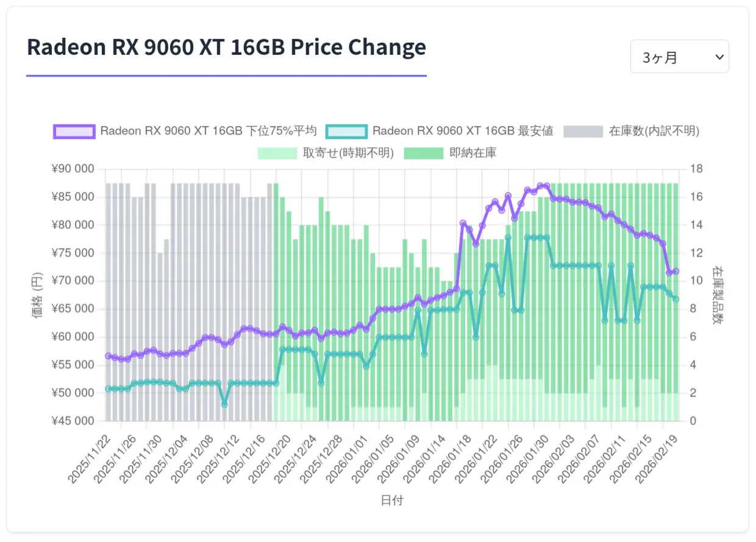The image size is (756, 542).
Task: Click the teal 最安値 legend swatch
Action: click(346, 131)
